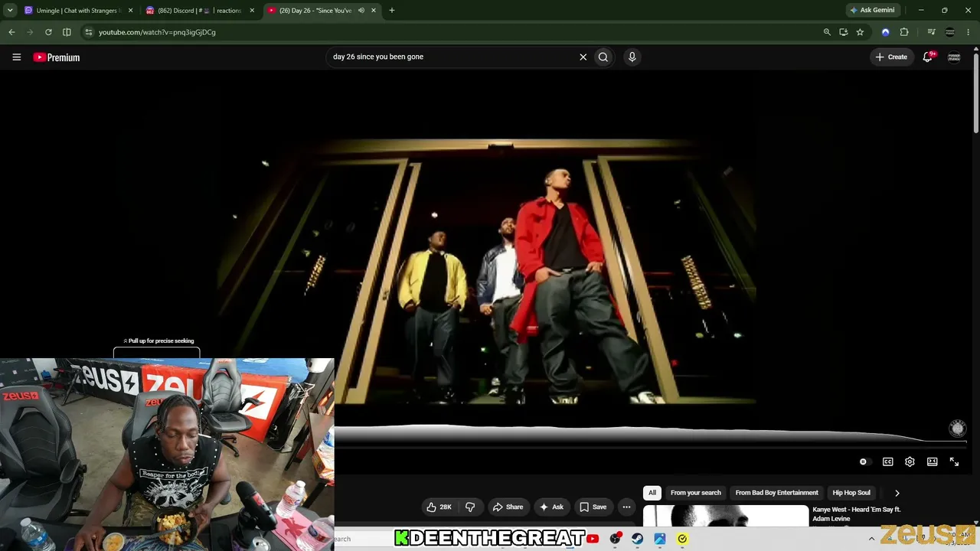Close the Umingle tab
This screenshot has width=980, height=551.
[130, 11]
